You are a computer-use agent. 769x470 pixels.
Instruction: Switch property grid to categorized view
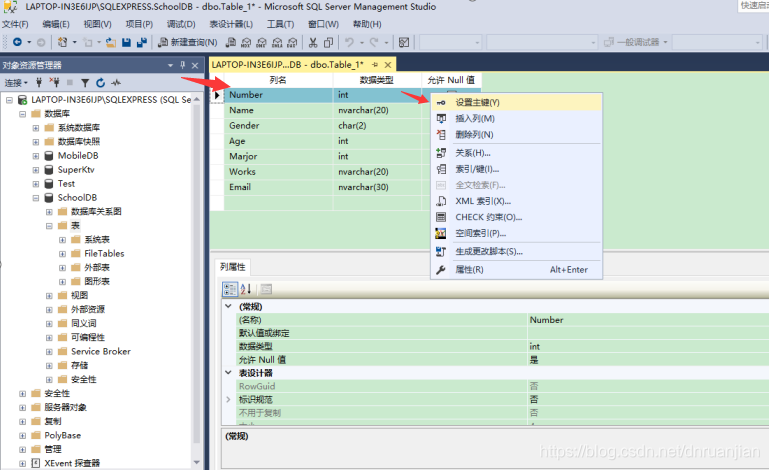(x=230, y=289)
